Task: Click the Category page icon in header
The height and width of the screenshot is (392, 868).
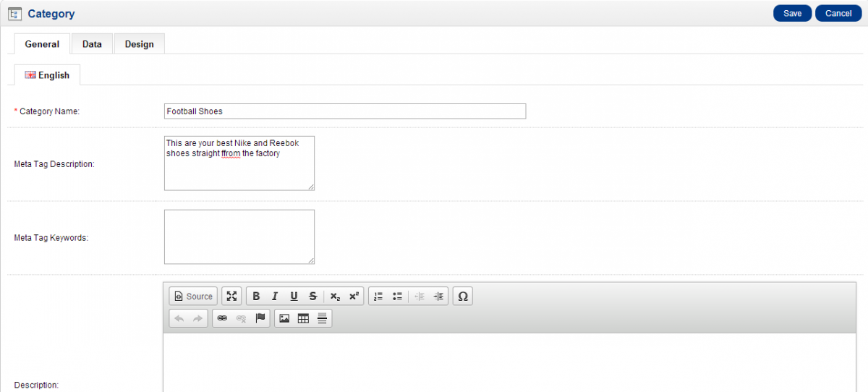Action: pos(14,13)
